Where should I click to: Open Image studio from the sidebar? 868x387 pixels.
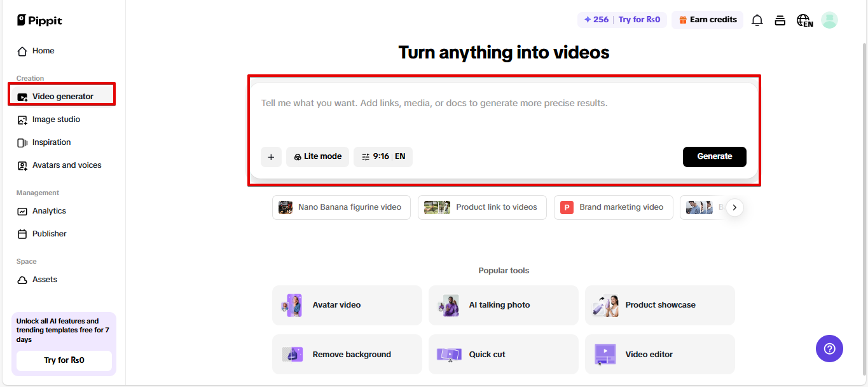click(x=56, y=119)
